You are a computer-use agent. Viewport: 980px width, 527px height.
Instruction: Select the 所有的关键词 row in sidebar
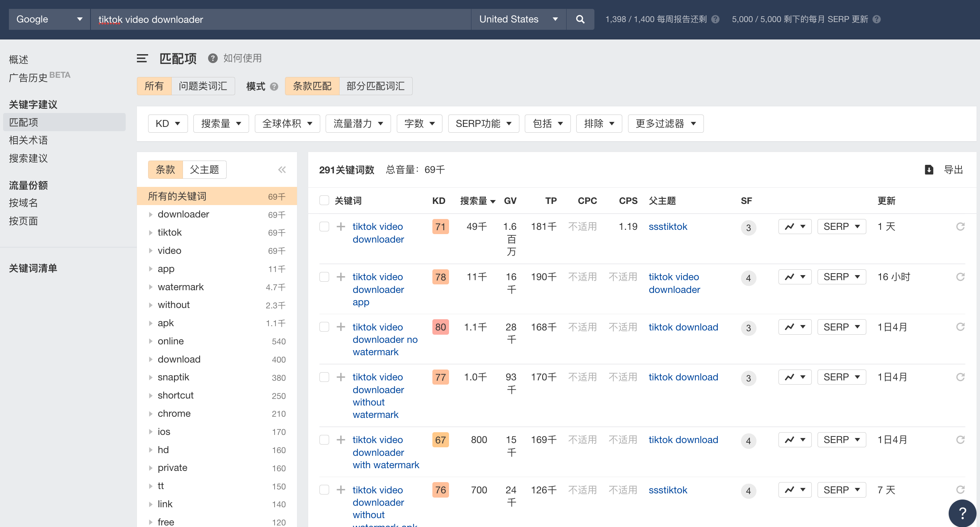[x=217, y=196]
